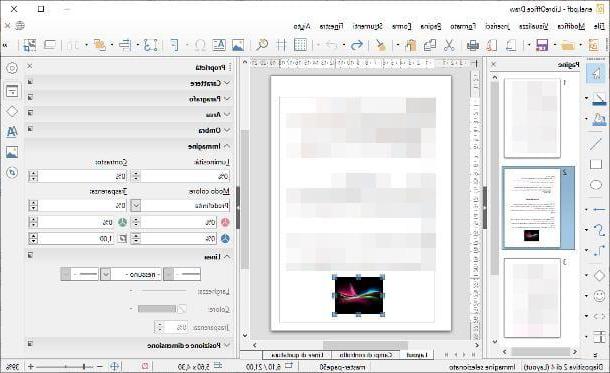Click the zoom slider in the status bar
This screenshot has height=373, width=610.
pos(65,366)
